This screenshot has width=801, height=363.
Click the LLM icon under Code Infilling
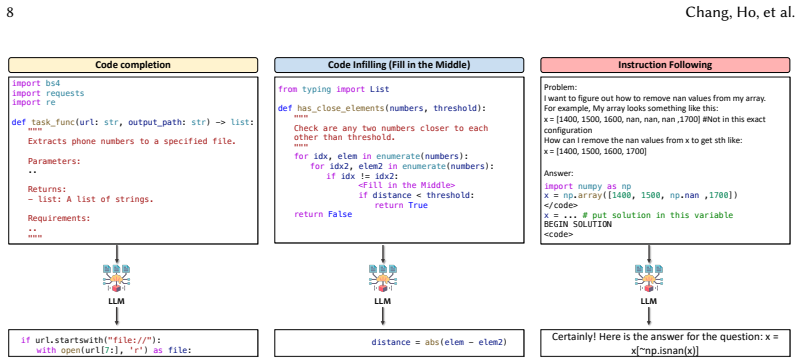pos(383,278)
